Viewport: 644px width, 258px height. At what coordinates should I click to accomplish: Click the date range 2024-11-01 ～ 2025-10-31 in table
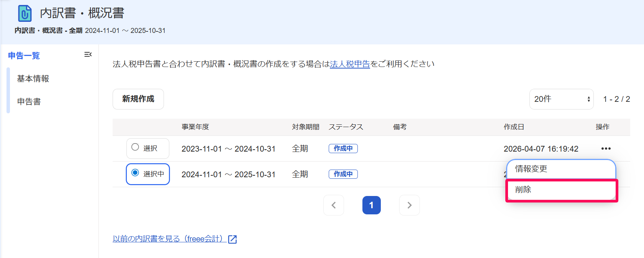tap(228, 175)
